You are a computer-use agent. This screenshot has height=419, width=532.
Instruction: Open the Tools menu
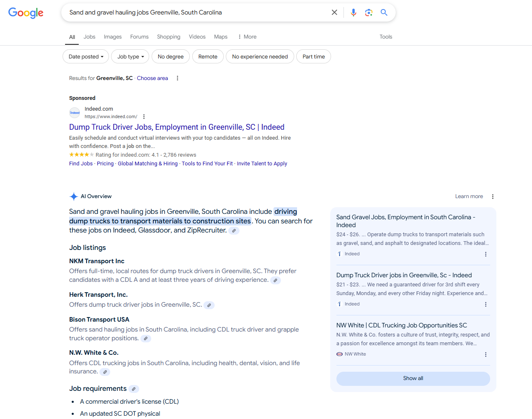click(386, 37)
